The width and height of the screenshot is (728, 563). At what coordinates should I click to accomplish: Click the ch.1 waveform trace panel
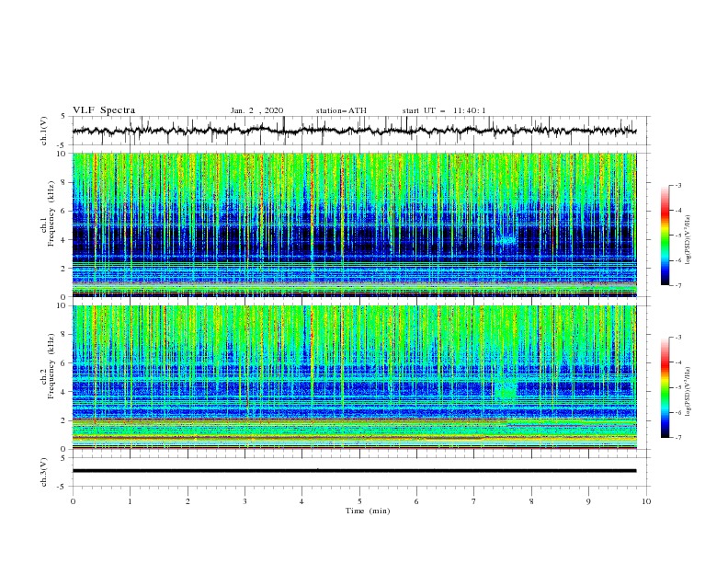[x=361, y=131]
